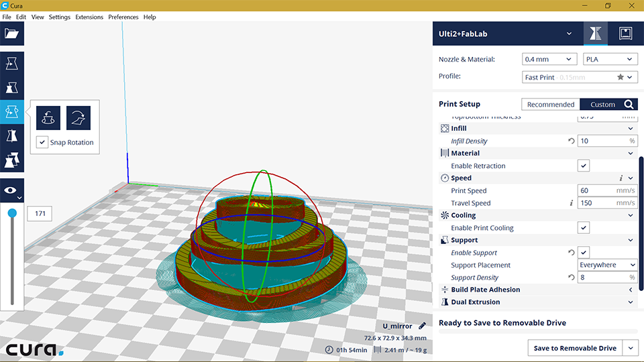Click the Lay Flat button
The width and height of the screenshot is (644, 362).
[x=78, y=118]
